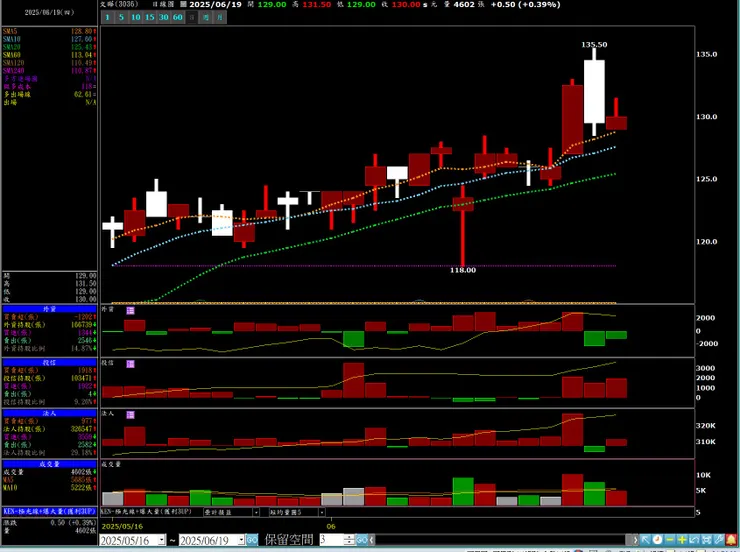
Task: Open the end date 2025/06/19 dropdown
Action: (241, 540)
